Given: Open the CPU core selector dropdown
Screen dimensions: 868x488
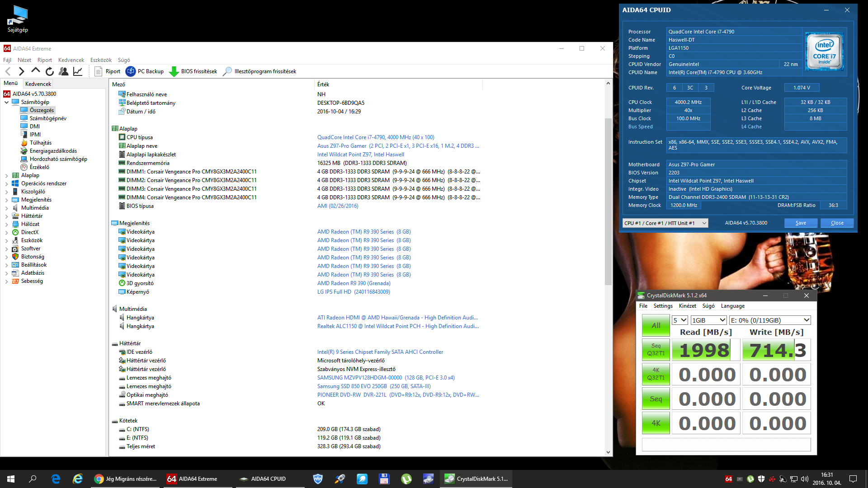Looking at the screenshot, I should pos(665,223).
